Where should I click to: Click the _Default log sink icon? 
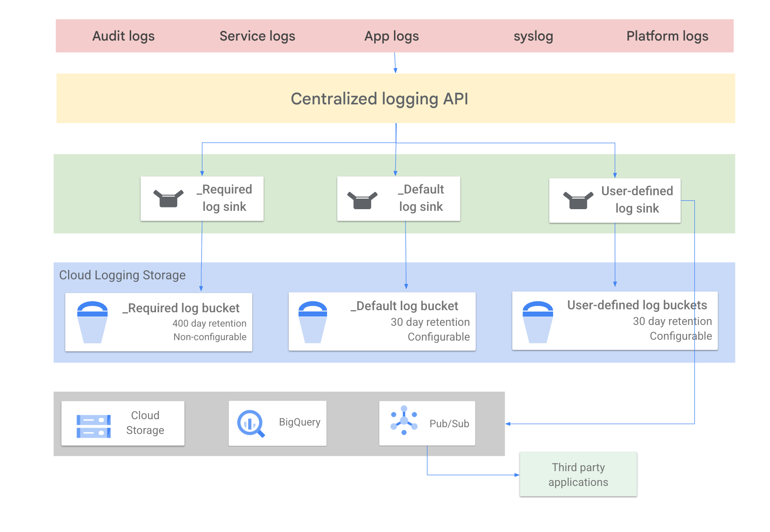tap(362, 200)
